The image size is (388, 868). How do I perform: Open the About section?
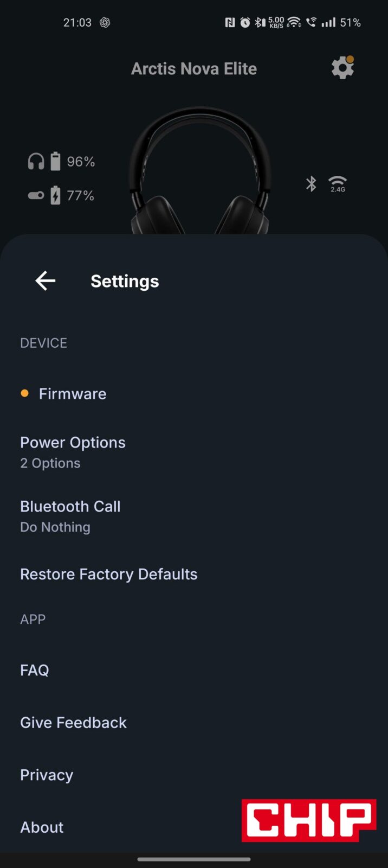click(x=42, y=827)
